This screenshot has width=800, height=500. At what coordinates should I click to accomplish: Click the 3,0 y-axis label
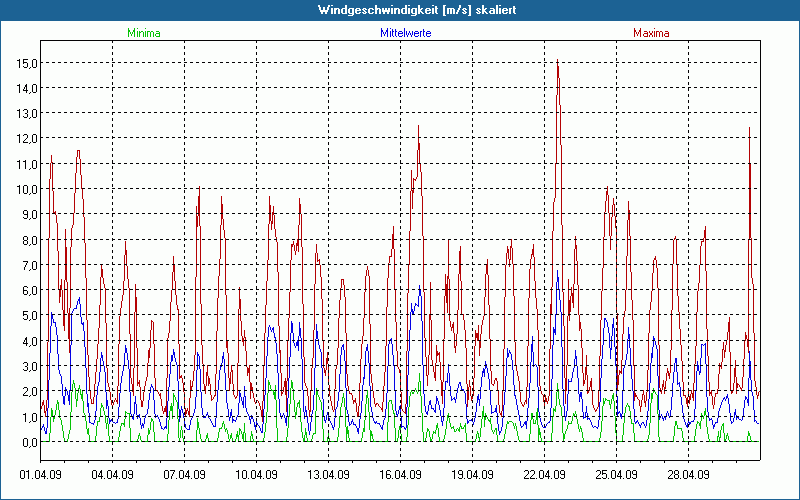tap(29, 366)
